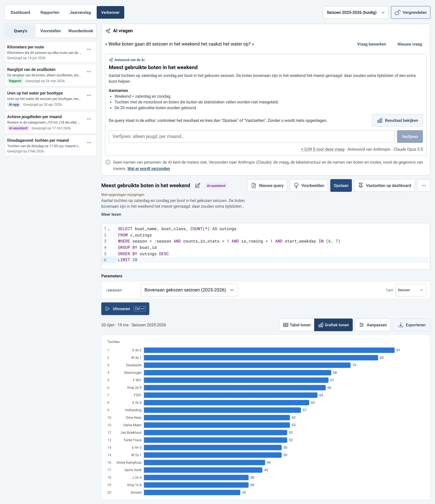Image resolution: width=435 pixels, height=504 pixels.
Task: Open the parameter Type dropdown set to Seizoen
Action: tap(411, 290)
